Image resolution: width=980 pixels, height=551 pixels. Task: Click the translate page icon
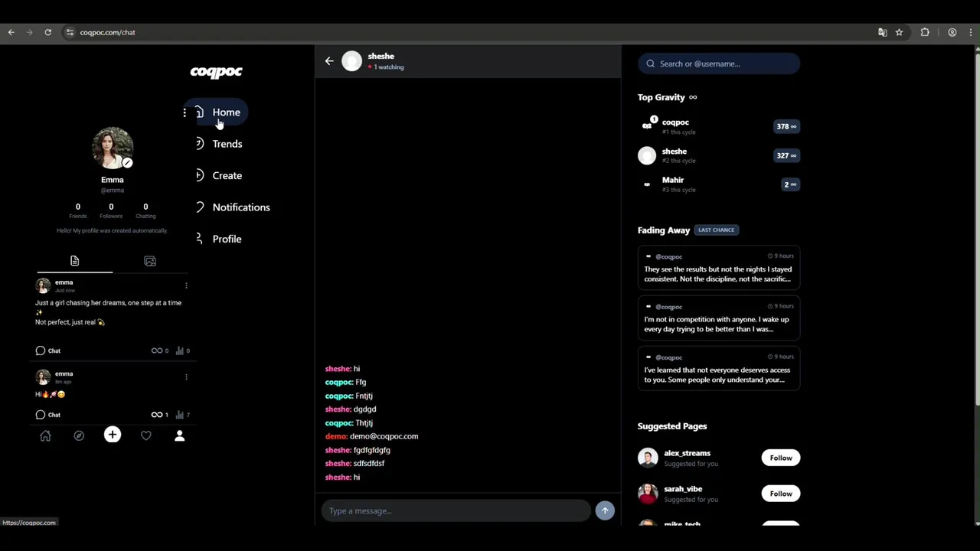882,32
